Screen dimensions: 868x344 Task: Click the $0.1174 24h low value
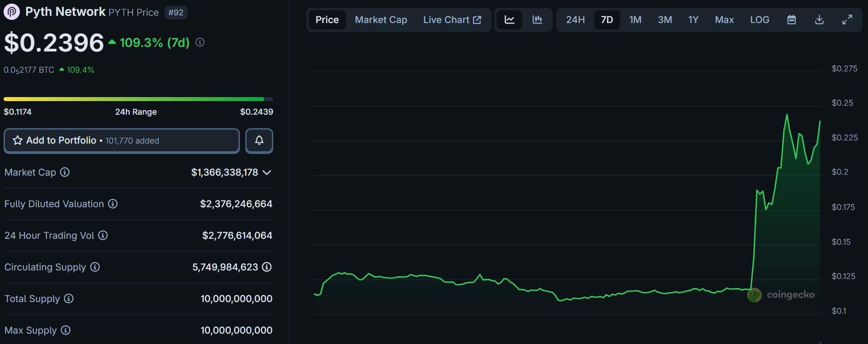pos(18,112)
